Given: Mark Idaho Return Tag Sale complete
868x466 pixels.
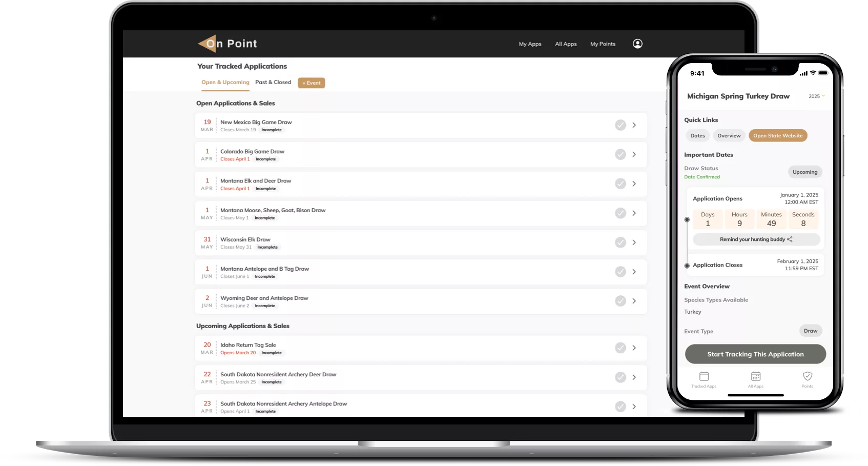Looking at the screenshot, I should pyautogui.click(x=621, y=348).
